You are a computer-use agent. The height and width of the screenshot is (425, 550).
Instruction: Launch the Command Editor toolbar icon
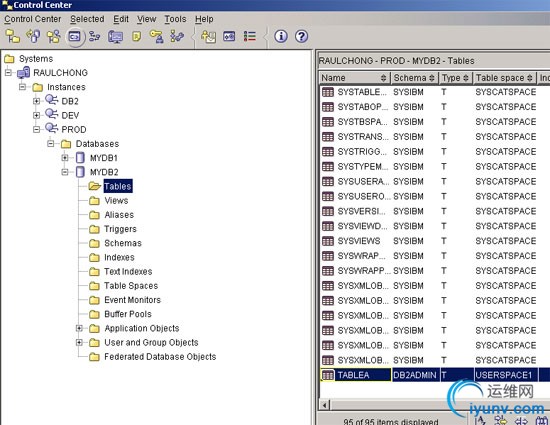(75, 36)
